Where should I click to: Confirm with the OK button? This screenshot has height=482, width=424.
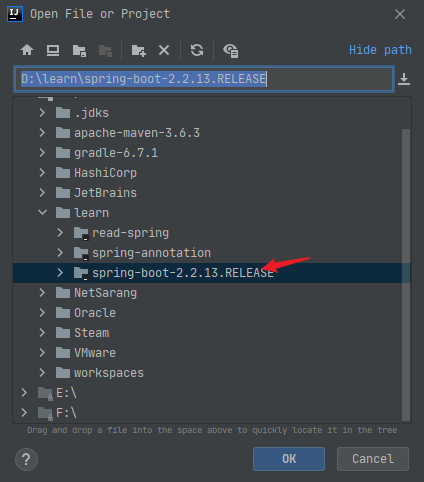(x=289, y=459)
